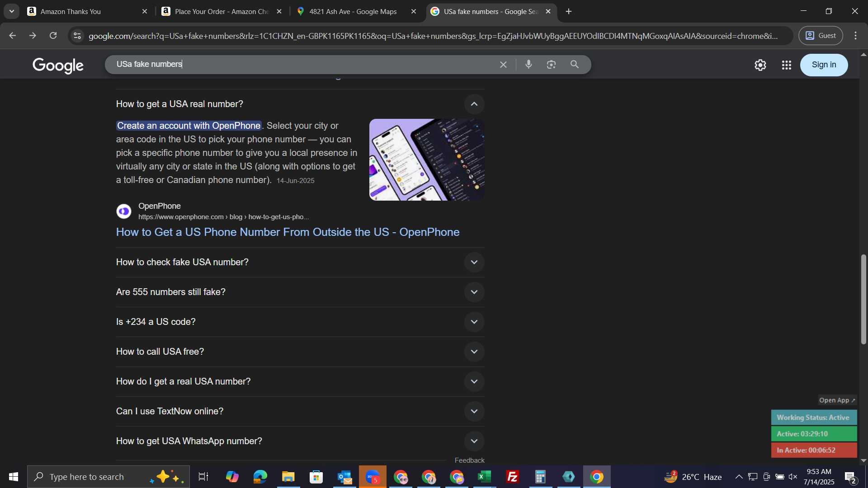Image resolution: width=868 pixels, height=488 pixels.
Task: Open Google quick settings gear
Action: point(760,65)
